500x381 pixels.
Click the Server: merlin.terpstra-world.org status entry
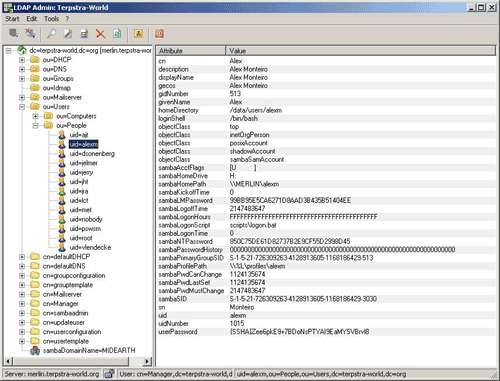52,374
